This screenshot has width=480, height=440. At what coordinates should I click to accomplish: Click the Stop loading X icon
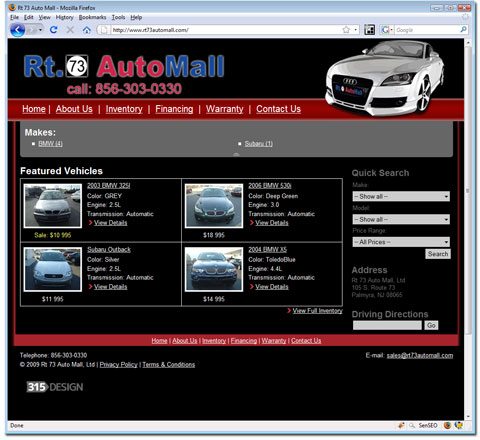click(x=70, y=30)
